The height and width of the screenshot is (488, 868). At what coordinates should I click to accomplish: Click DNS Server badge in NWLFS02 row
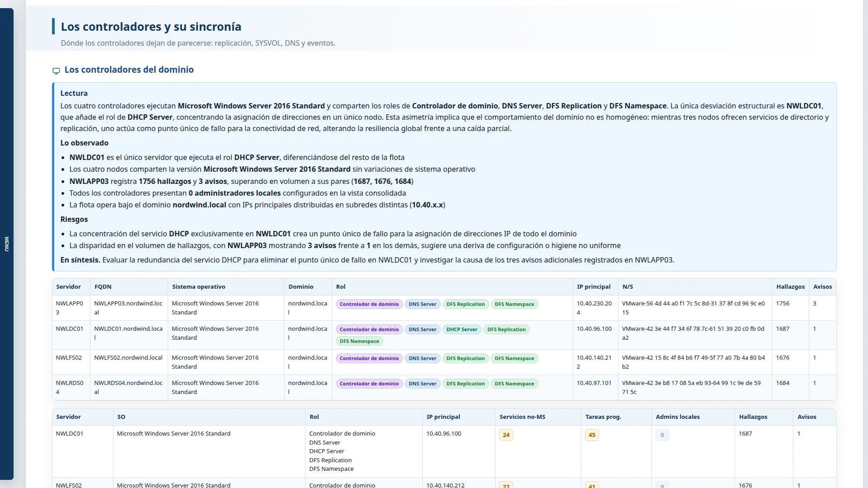(422, 359)
